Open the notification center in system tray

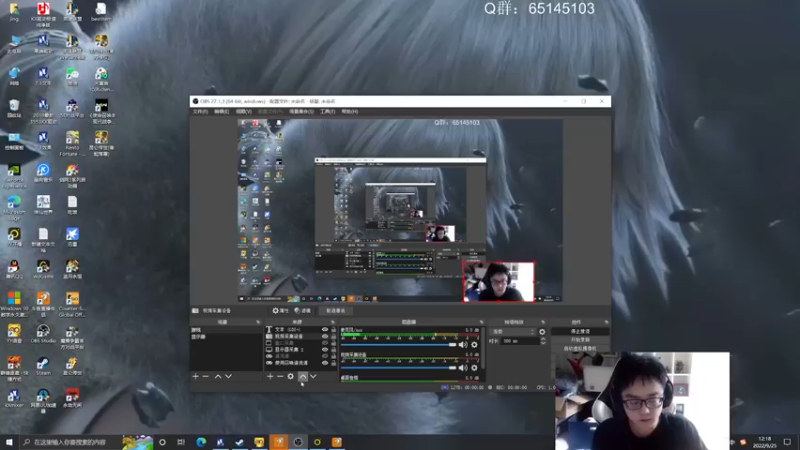click(787, 442)
